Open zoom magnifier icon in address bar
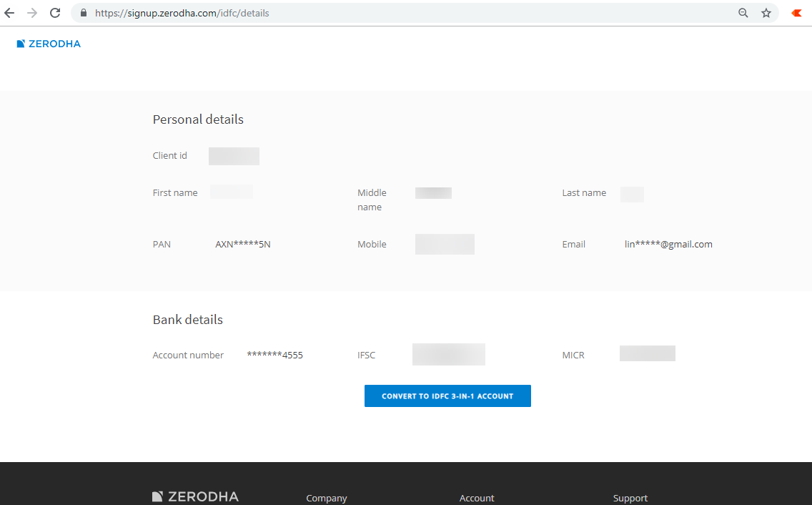The width and height of the screenshot is (812, 505). tap(743, 13)
